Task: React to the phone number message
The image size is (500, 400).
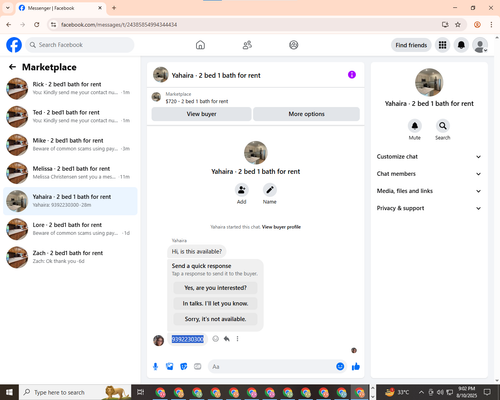Action: click(x=216, y=339)
